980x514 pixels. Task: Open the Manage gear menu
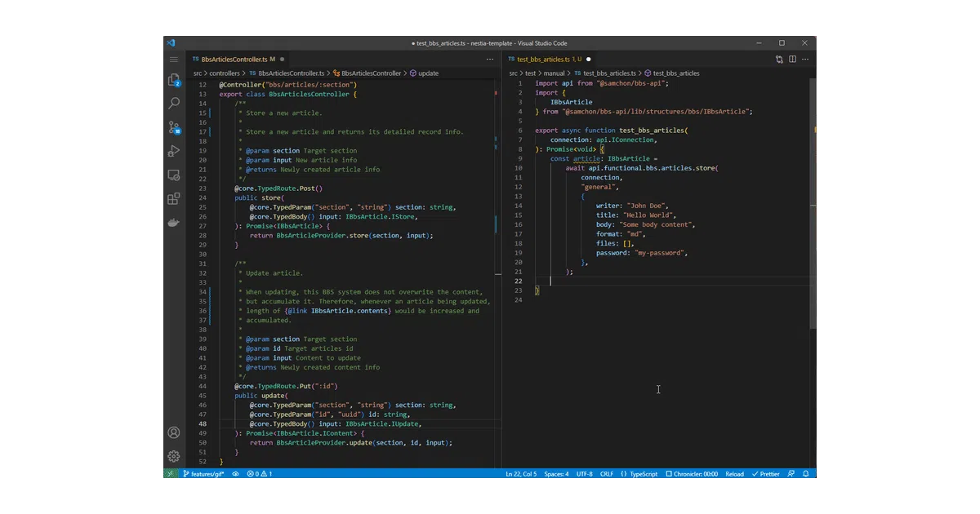(173, 456)
